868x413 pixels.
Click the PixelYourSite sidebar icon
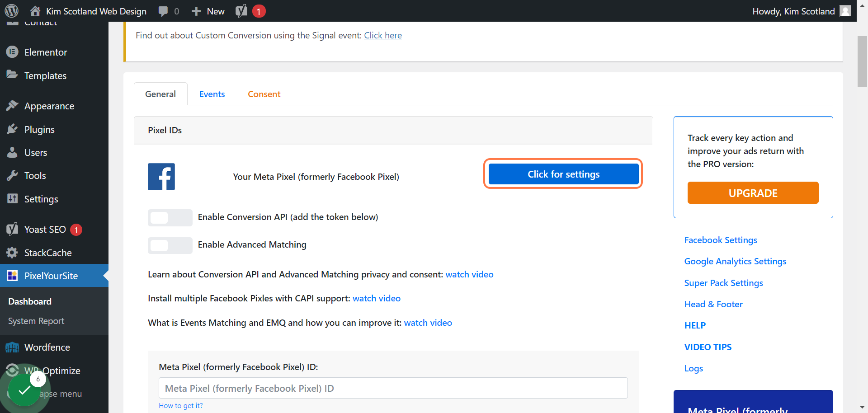pyautogui.click(x=12, y=276)
